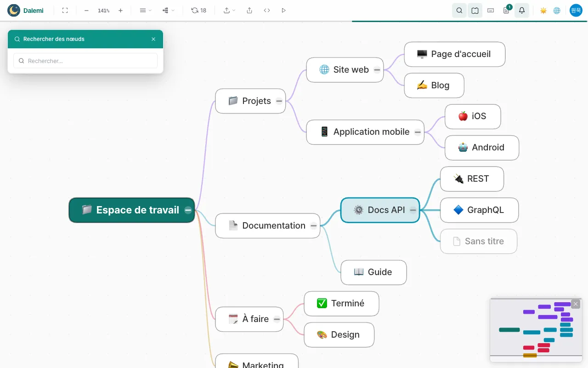Viewport: 588px width, 368px height.
Task: Select the Guide node
Action: (373, 272)
